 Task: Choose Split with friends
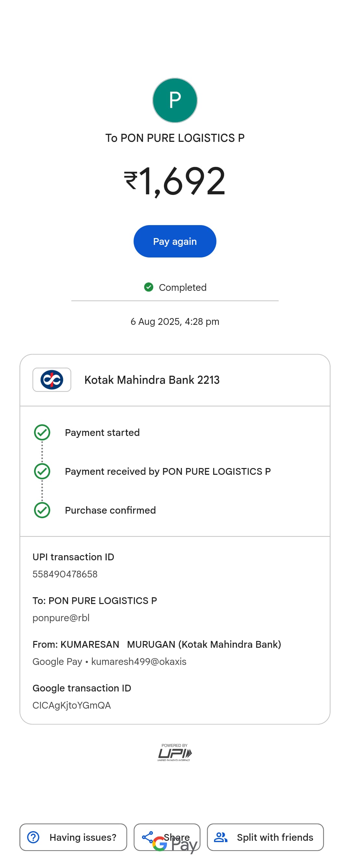coord(265,837)
